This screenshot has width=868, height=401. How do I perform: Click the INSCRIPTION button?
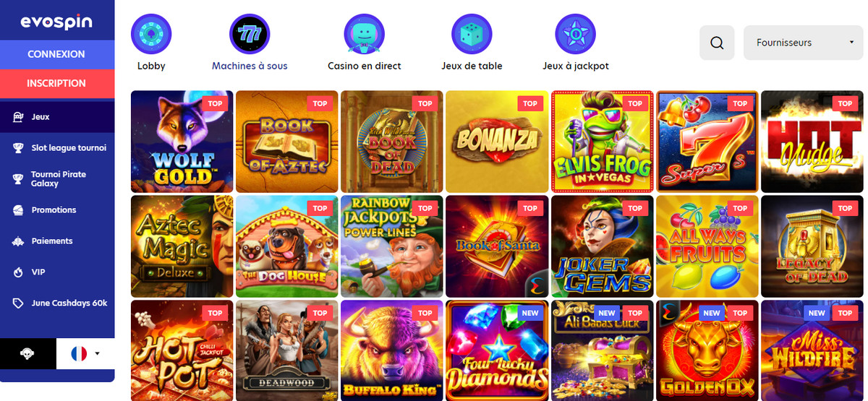click(56, 83)
